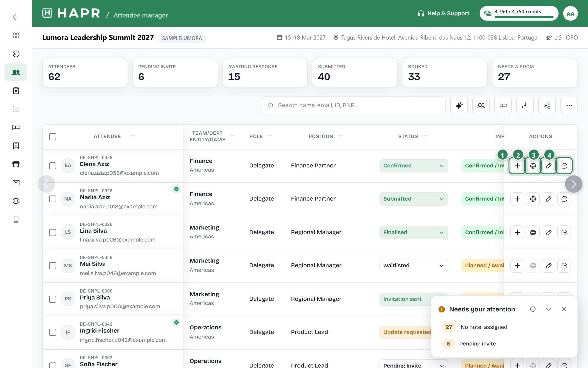Open the clipboard icon in the sidebar

(16, 91)
